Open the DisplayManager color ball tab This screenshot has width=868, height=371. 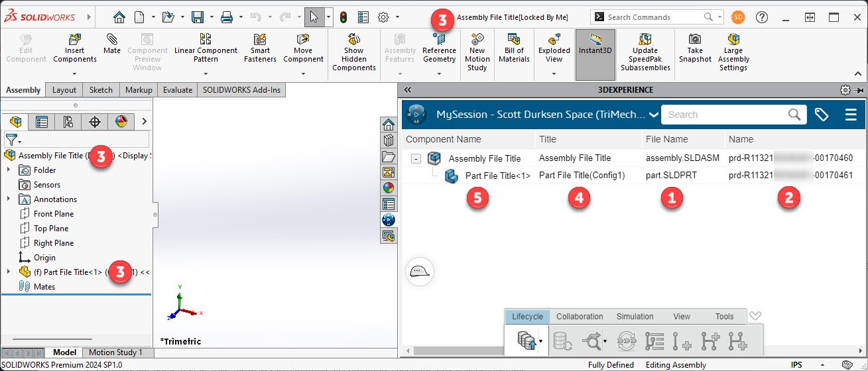[121, 121]
